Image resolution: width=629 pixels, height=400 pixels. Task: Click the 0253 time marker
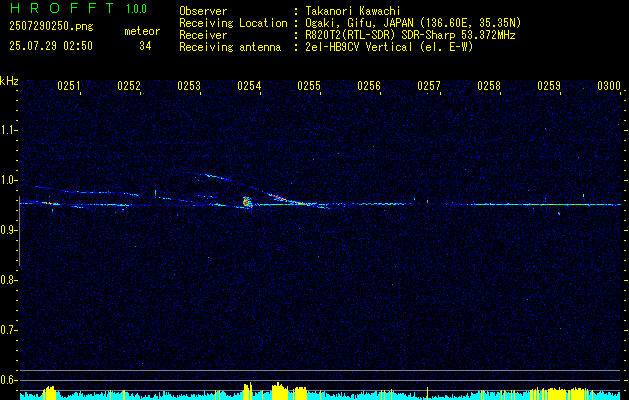[x=189, y=86]
